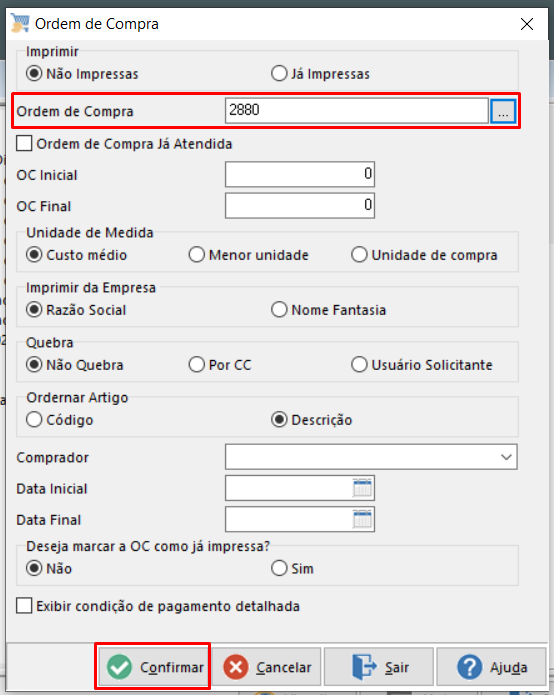Close the Ordem de Compra dialog
Image resolution: width=554 pixels, height=695 pixels.
[x=527, y=24]
